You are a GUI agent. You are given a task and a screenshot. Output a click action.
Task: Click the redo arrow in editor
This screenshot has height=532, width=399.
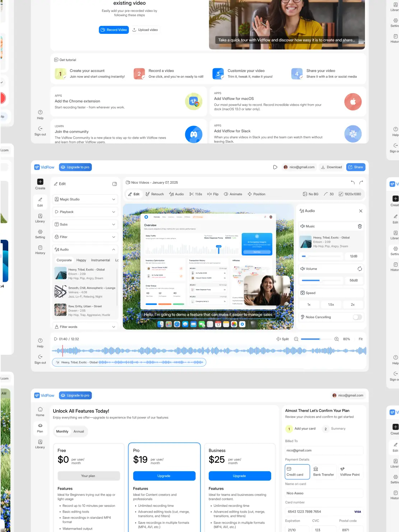tap(361, 183)
